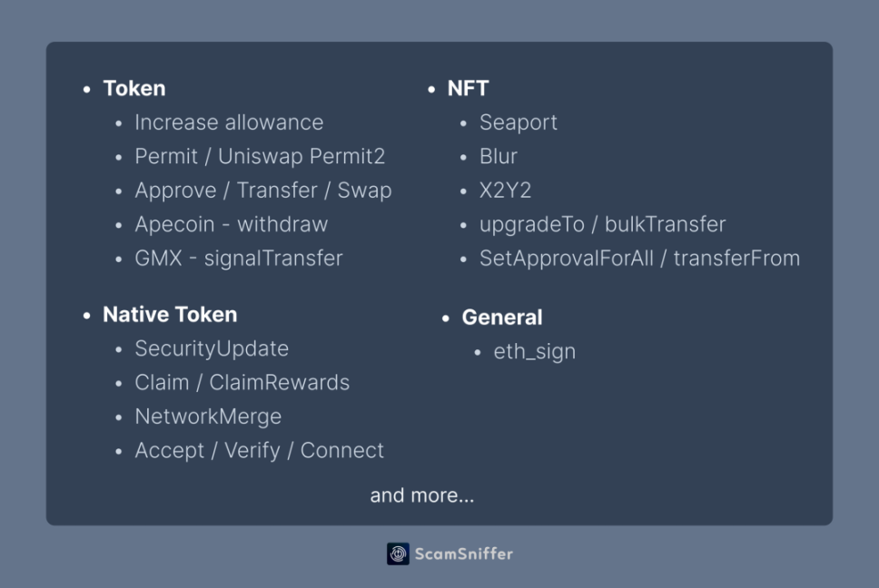Select SetApprovalForAll / transferFrom entry
Screen dimensions: 879x588
tap(639, 258)
